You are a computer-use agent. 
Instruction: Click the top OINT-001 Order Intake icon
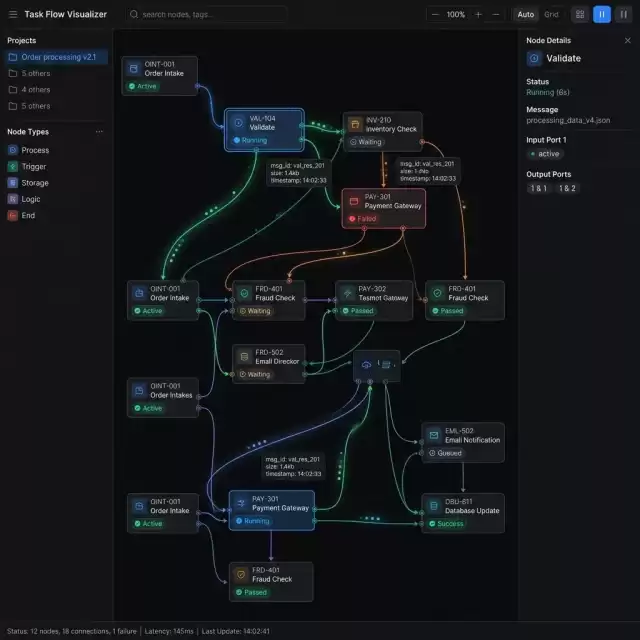[133, 69]
